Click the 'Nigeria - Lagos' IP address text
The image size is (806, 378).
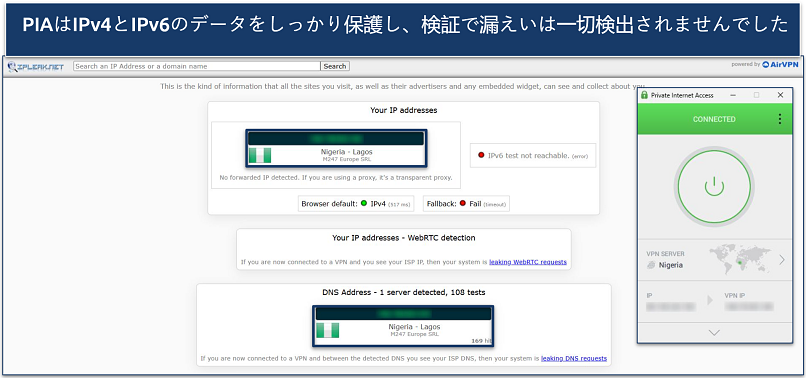346,152
